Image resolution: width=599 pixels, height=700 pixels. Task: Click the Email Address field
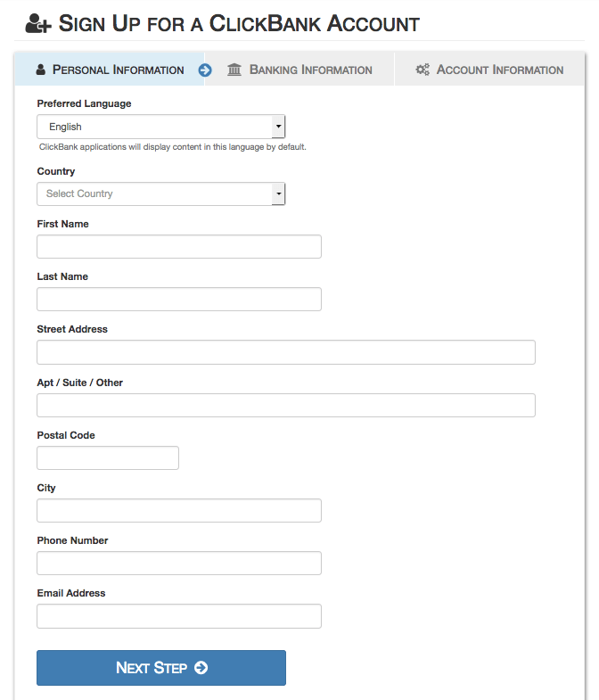(178, 616)
